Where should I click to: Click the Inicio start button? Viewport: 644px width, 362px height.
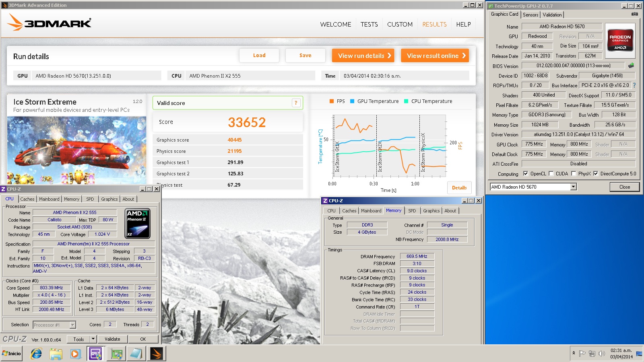coord(12,354)
